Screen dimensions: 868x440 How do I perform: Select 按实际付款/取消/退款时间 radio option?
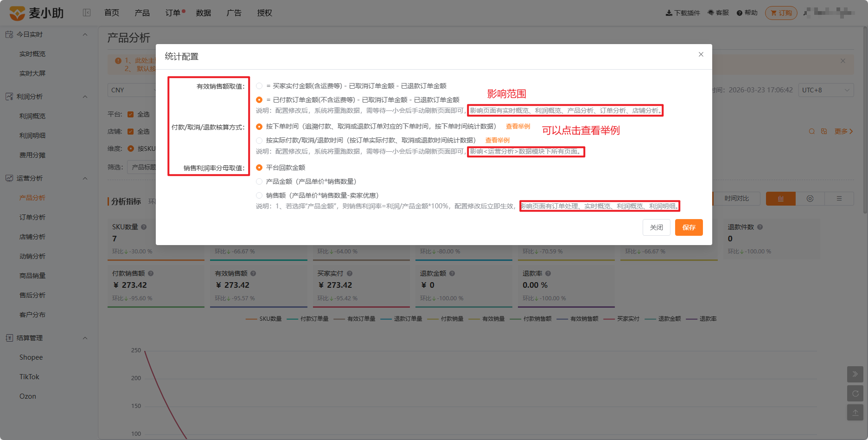[x=259, y=140]
